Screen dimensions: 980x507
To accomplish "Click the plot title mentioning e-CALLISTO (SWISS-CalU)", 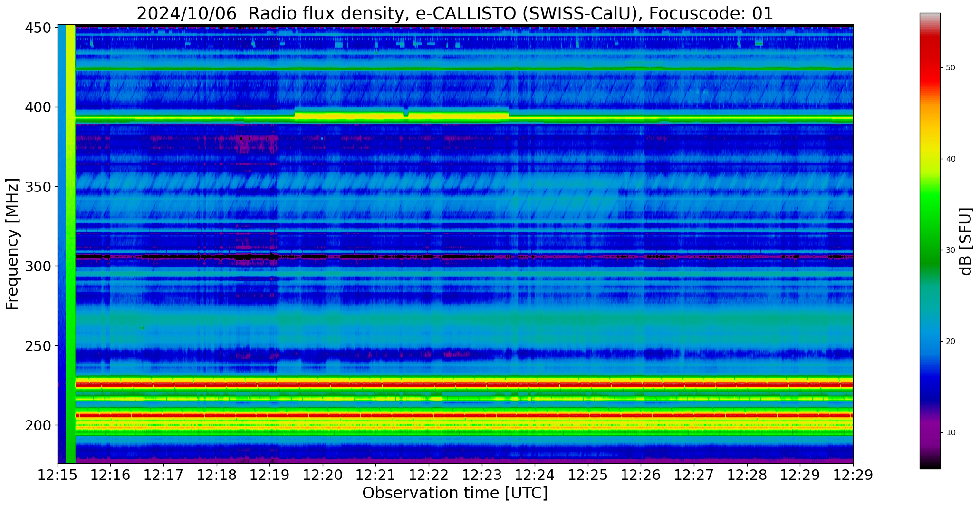I will point(455,13).
